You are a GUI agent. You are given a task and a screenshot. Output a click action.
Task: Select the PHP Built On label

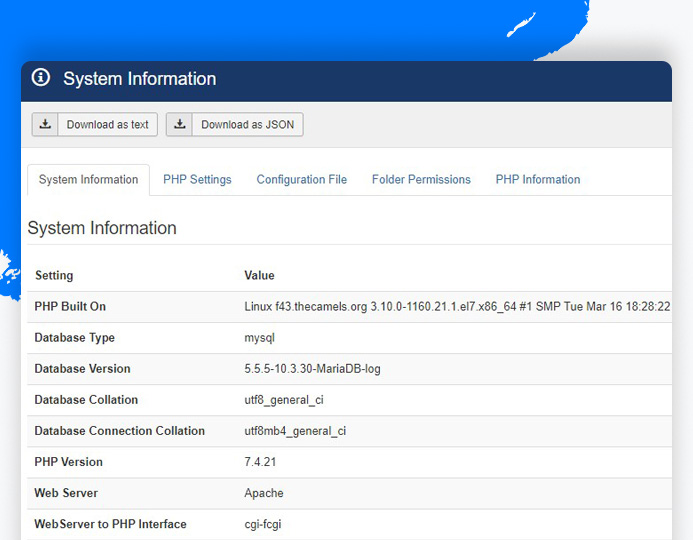pos(70,307)
